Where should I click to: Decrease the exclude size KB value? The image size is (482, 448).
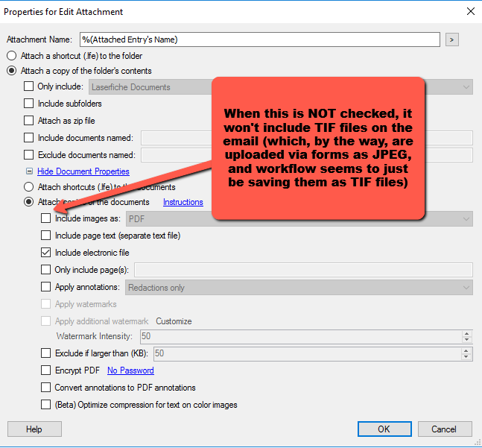point(466,356)
